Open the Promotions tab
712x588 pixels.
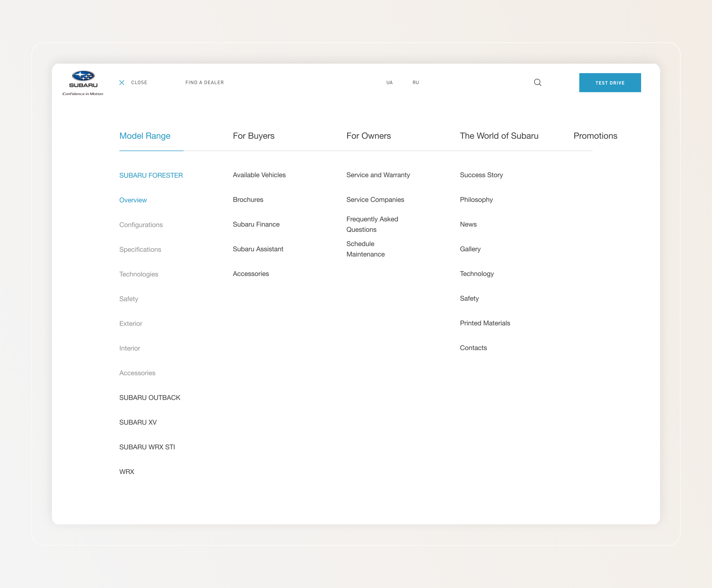595,136
